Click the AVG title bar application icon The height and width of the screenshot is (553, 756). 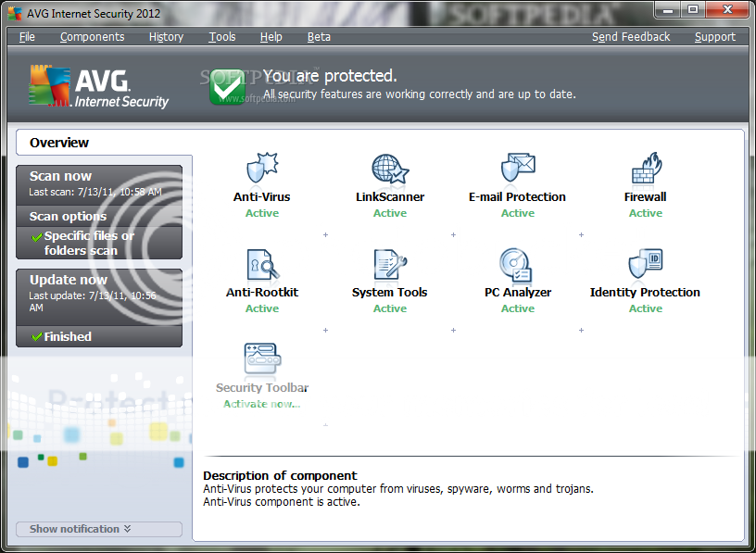coord(15,14)
